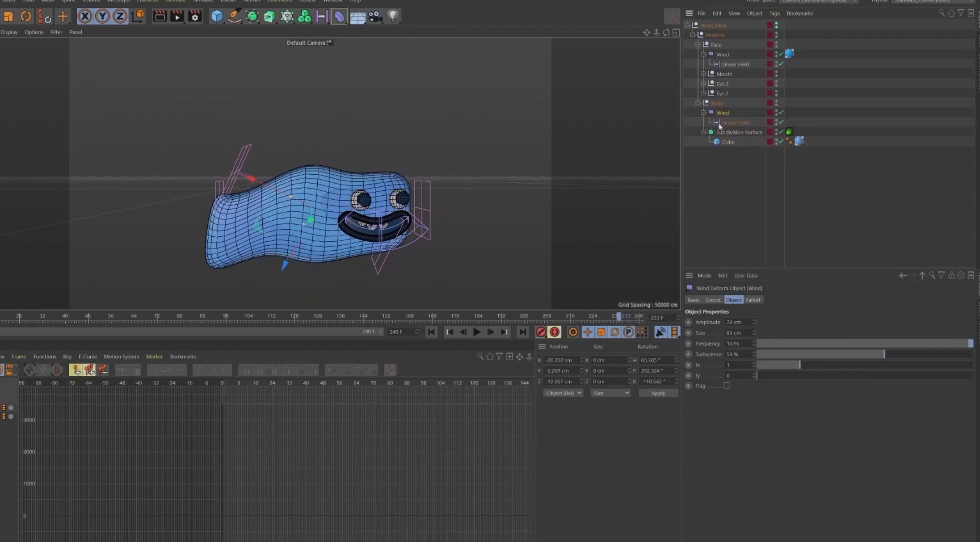Toggle the Y axis lock button

tap(102, 17)
